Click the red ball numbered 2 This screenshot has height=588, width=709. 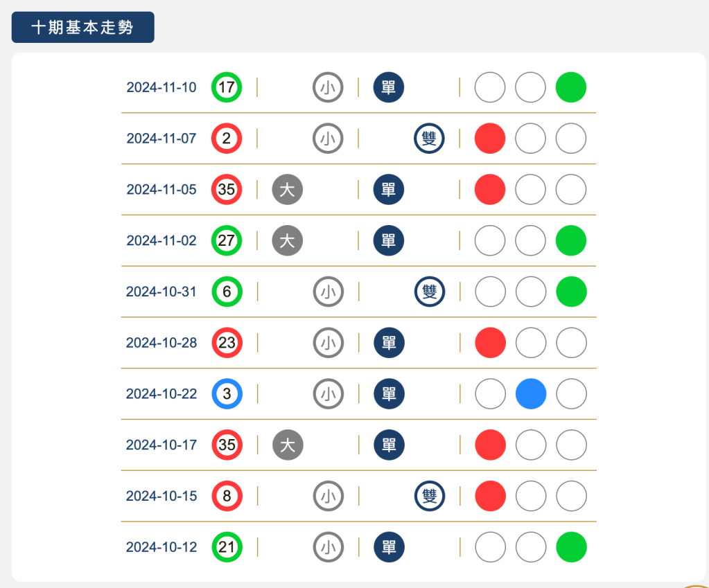click(x=227, y=139)
